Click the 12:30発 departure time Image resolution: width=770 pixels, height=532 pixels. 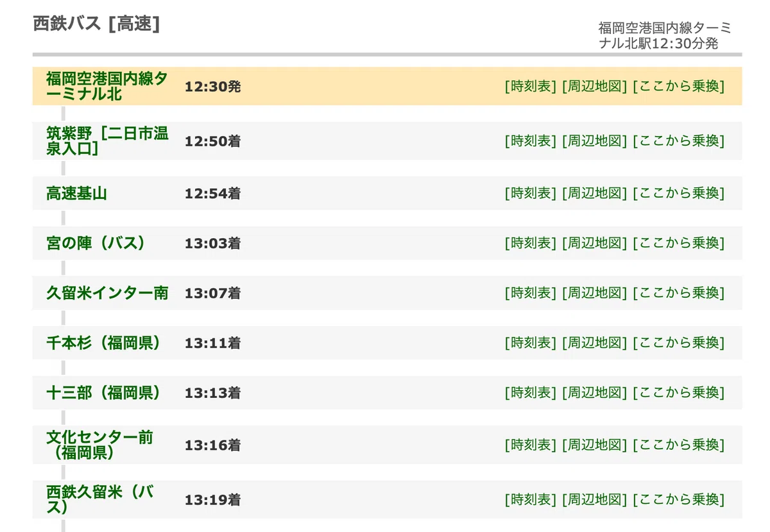[x=212, y=86]
